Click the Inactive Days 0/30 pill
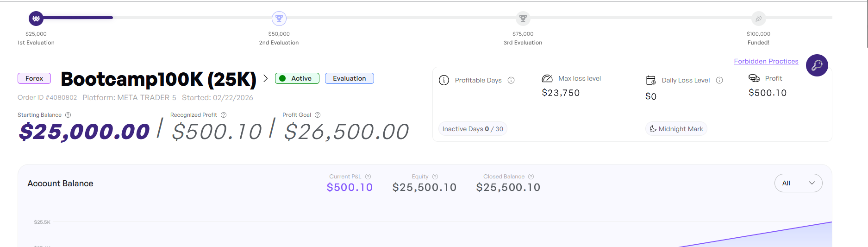 pyautogui.click(x=472, y=129)
